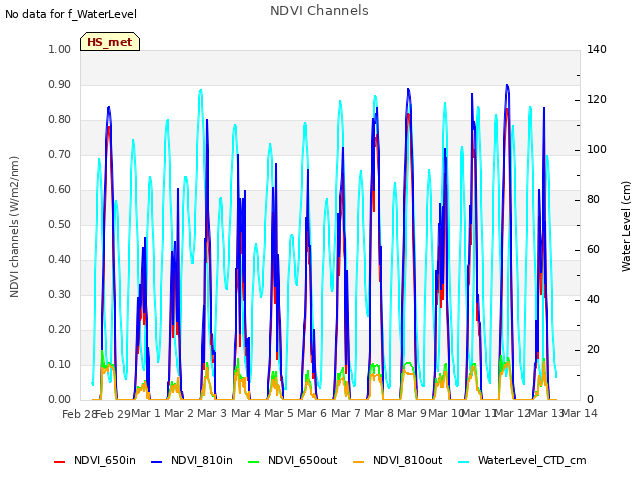The width and height of the screenshot is (640, 480).
Task: Click red NDVI_650in legend color marker
Action: pos(60,462)
